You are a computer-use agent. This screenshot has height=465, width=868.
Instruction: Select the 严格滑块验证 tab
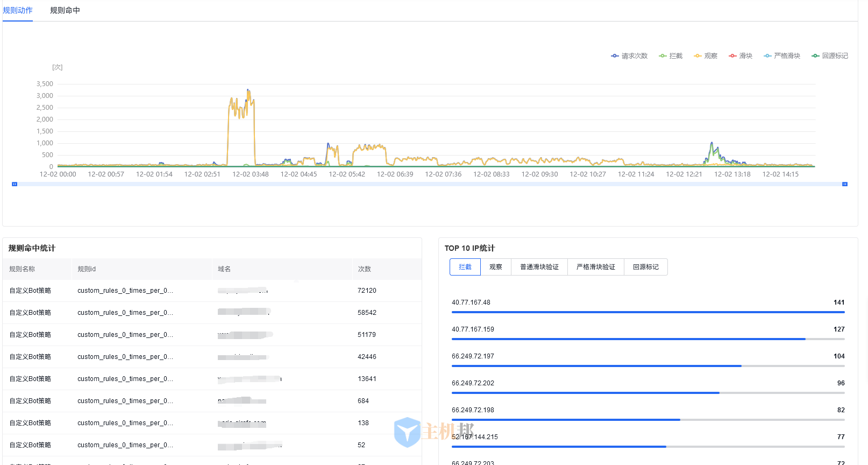point(596,267)
